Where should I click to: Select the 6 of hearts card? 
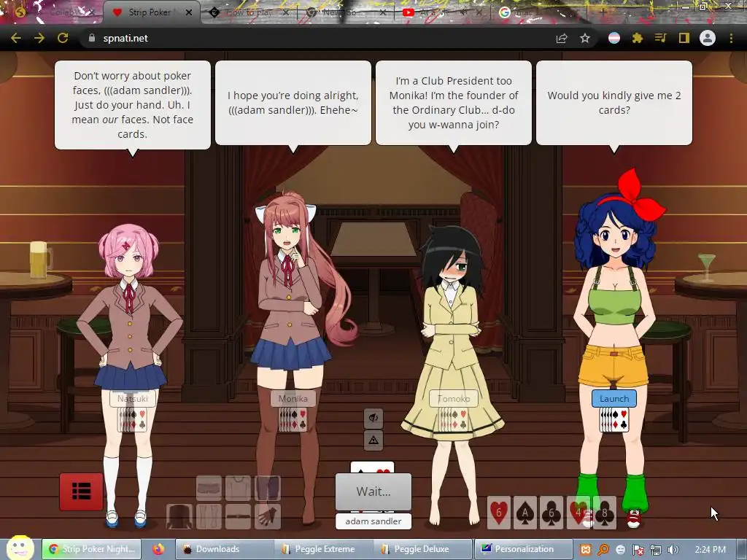pos(499,513)
